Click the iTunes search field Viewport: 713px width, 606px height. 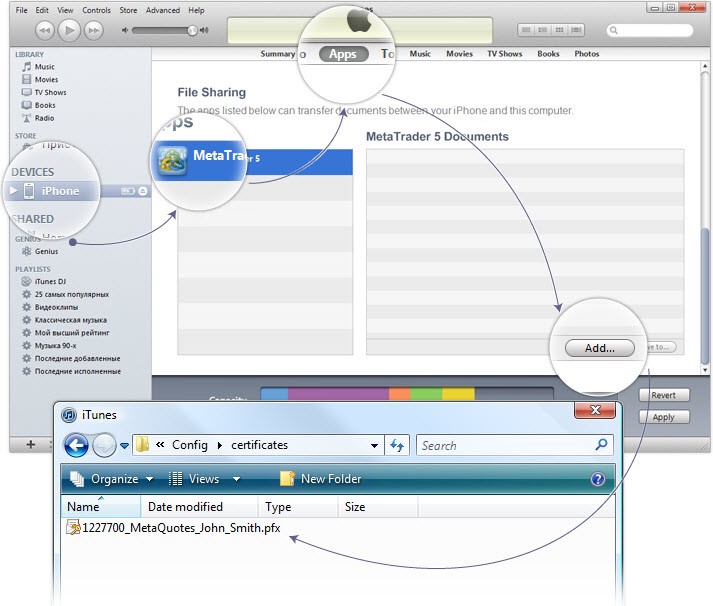tap(650, 30)
